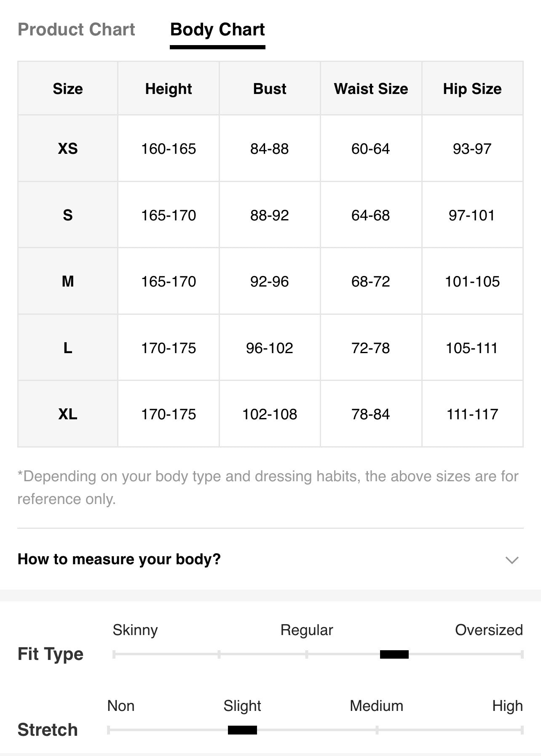Click the High label on Stretch scale
Screen dimensions: 541x756
pos(507,706)
